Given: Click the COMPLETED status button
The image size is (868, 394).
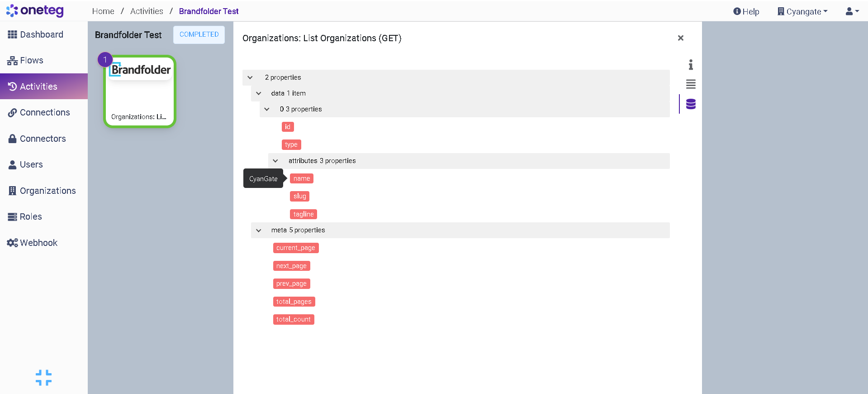Looking at the screenshot, I should [199, 34].
